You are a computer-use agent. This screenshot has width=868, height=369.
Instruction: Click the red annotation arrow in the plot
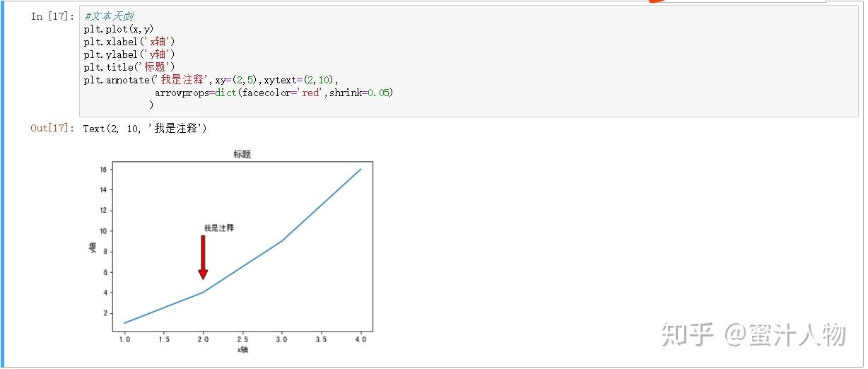(203, 257)
